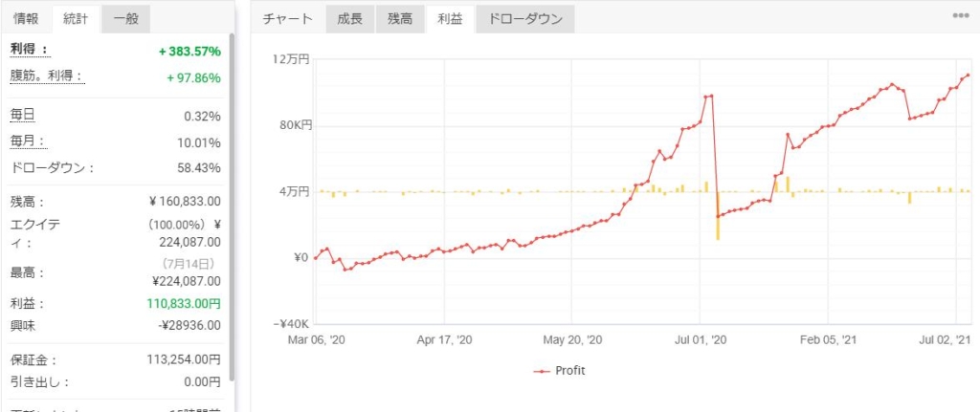Click the green 110,833.00円 profit value
Image resolution: width=980 pixels, height=412 pixels.
[x=184, y=303]
